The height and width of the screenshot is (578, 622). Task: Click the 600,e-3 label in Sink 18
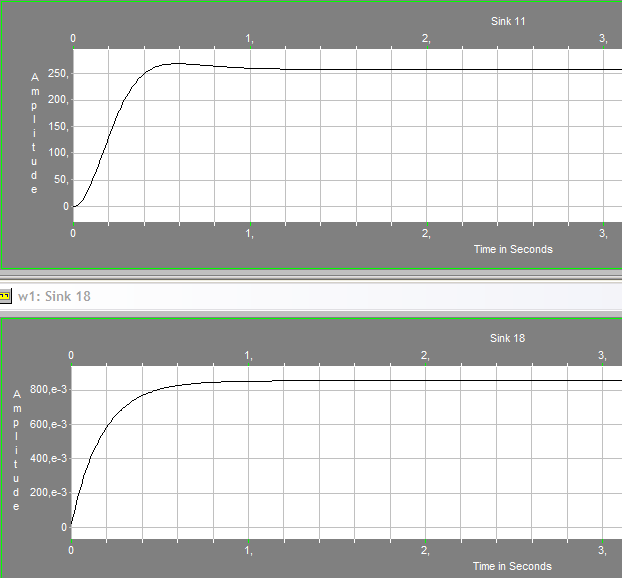click(x=48, y=424)
